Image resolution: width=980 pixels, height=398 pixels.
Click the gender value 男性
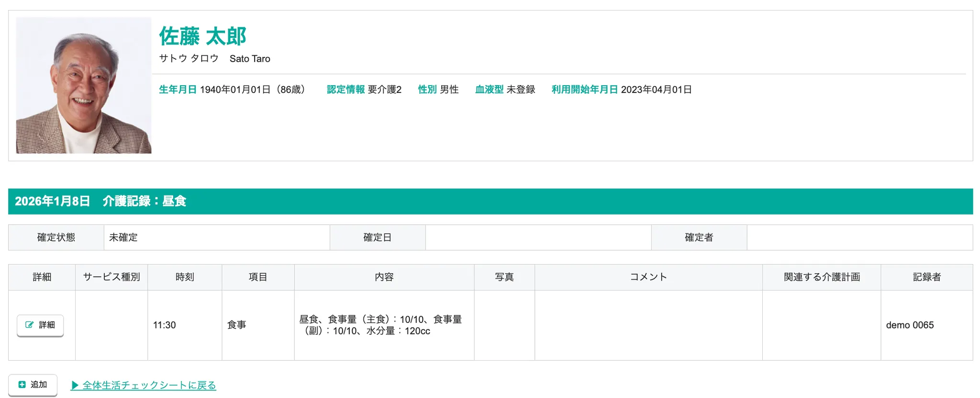point(449,89)
